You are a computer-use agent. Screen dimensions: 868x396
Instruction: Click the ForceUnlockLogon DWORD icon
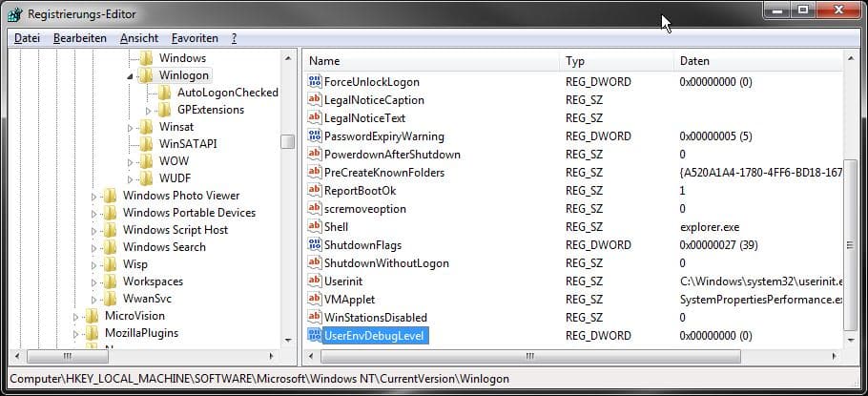[x=315, y=82]
